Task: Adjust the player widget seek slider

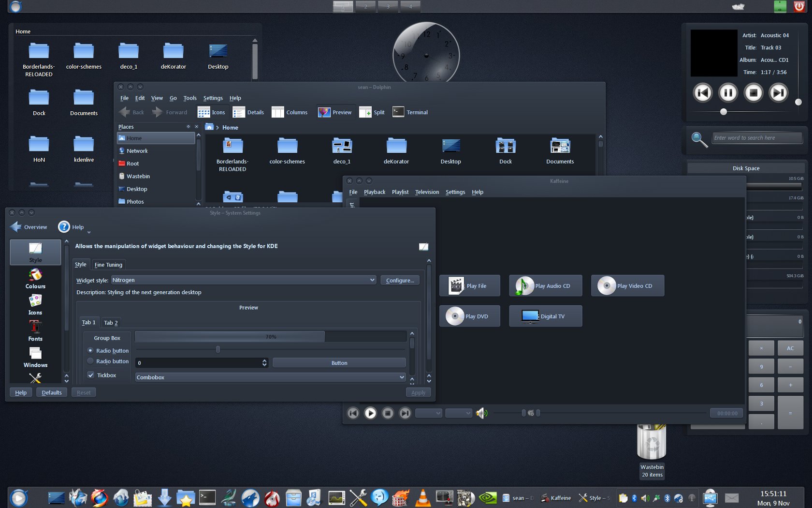Action: click(x=724, y=112)
